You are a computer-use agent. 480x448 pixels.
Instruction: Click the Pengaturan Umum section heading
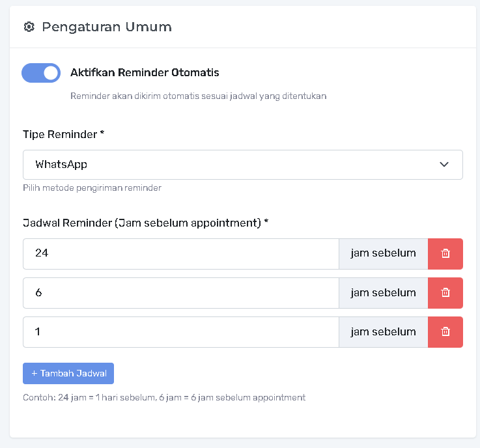(x=107, y=27)
